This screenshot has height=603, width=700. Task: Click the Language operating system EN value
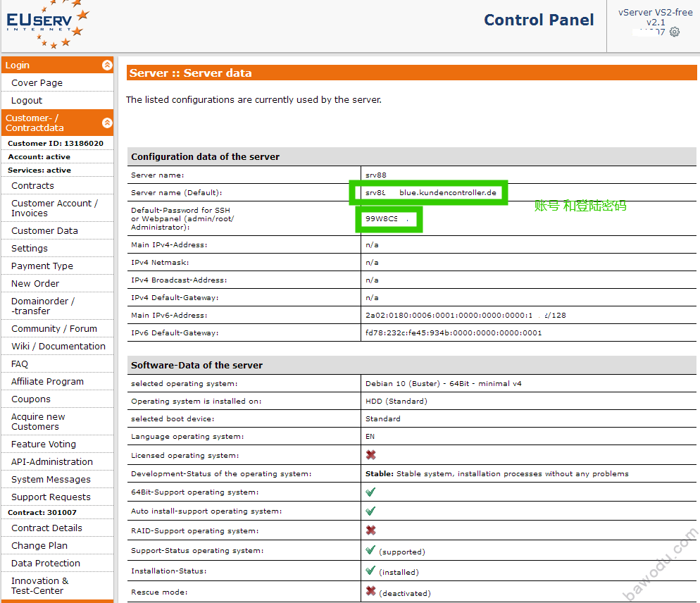pos(370,436)
